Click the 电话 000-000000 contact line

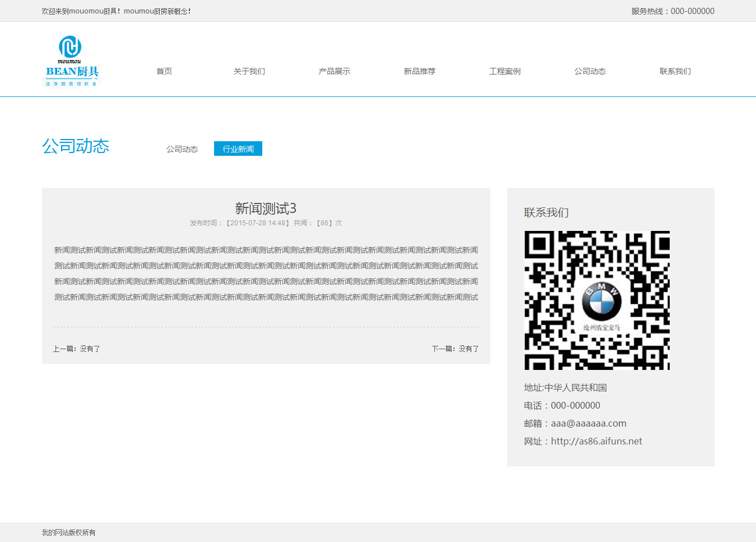[562, 405]
